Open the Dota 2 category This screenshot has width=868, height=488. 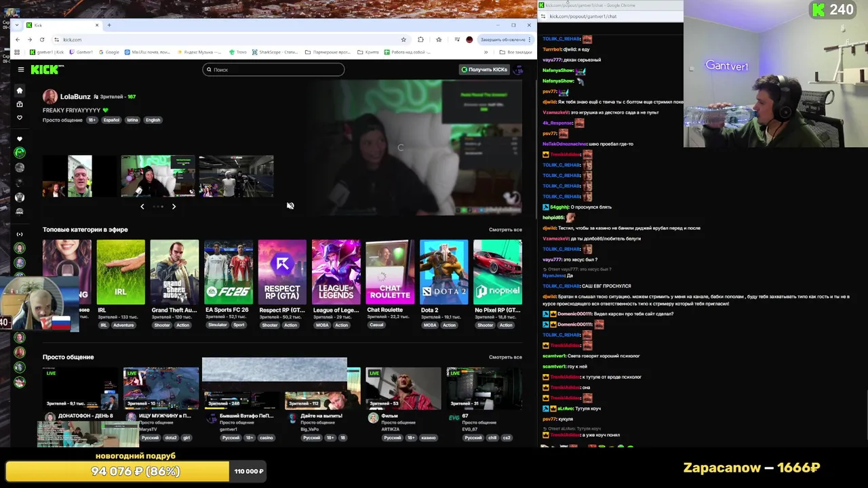[x=444, y=272]
